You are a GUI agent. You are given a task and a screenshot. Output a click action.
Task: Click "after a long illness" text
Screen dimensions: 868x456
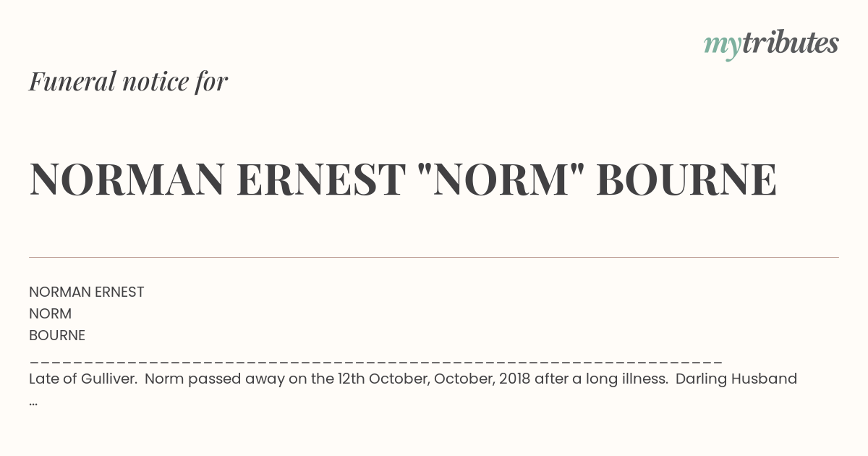[x=601, y=379]
